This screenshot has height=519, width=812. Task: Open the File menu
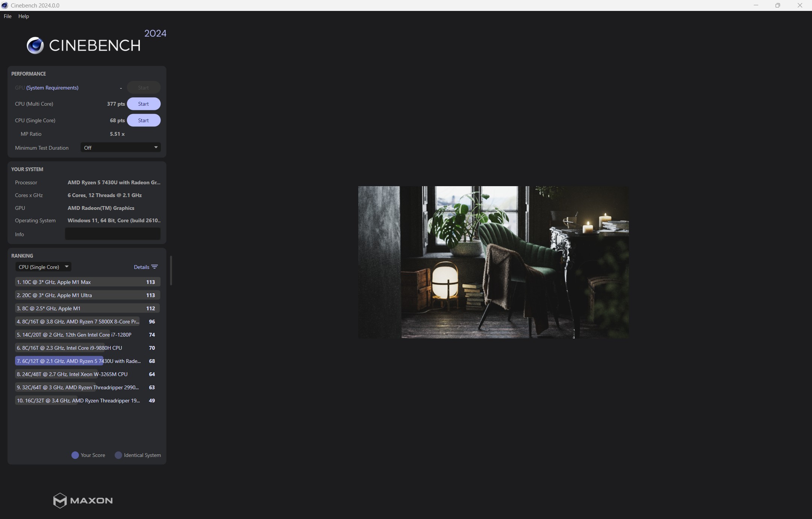[8, 16]
